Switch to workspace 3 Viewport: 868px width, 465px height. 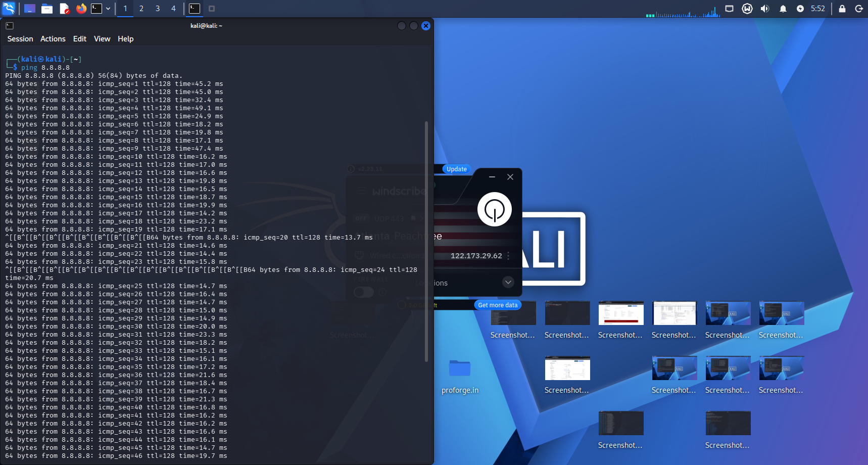(x=158, y=9)
